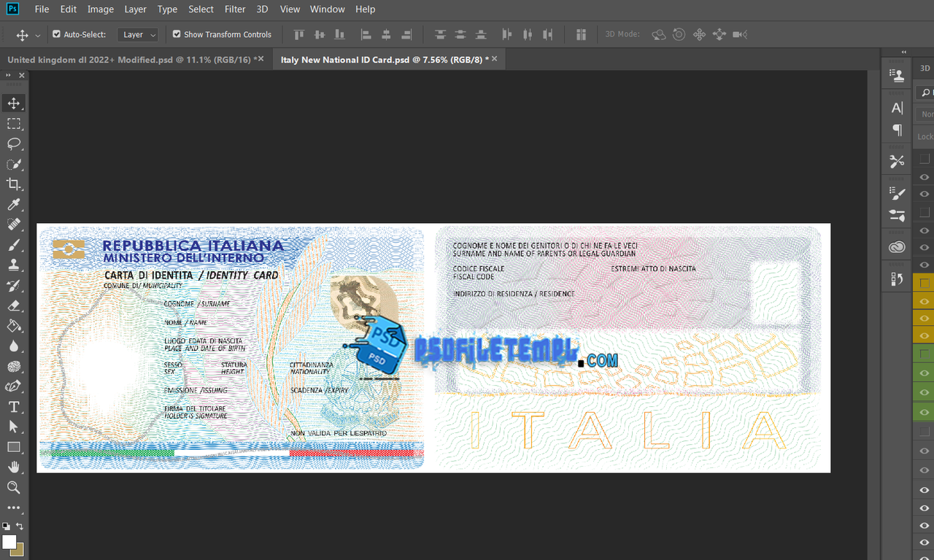934x560 pixels.
Task: Select the Horizontal Type tool
Action: tap(14, 407)
